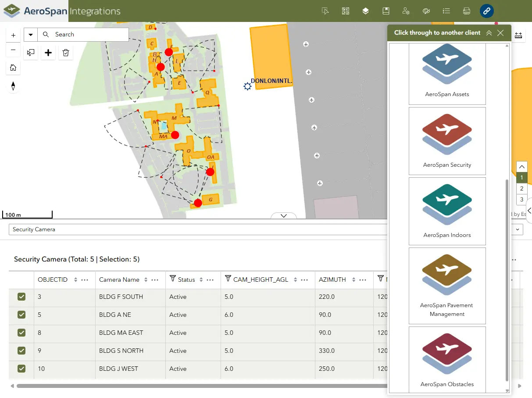Click the AeroSpan logo
The image size is (532, 398).
click(x=34, y=11)
